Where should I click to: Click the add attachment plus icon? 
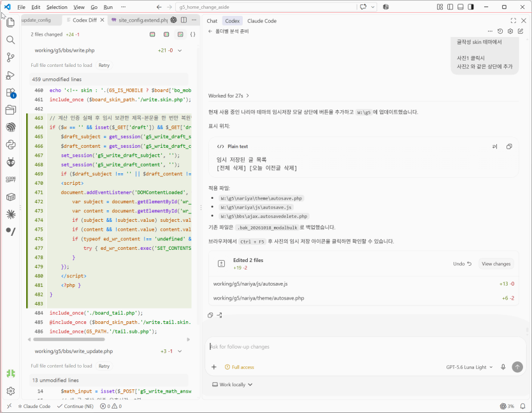tap(214, 367)
